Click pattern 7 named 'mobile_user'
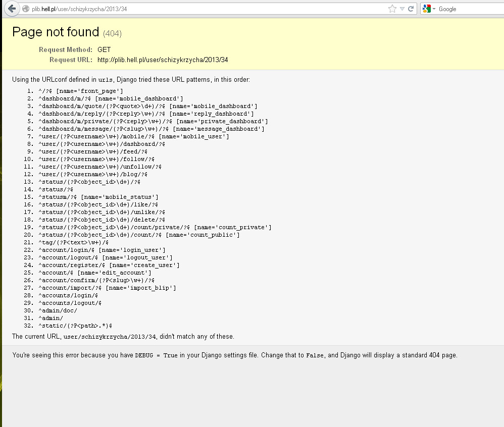The height and width of the screenshot is (427, 504). (x=134, y=136)
